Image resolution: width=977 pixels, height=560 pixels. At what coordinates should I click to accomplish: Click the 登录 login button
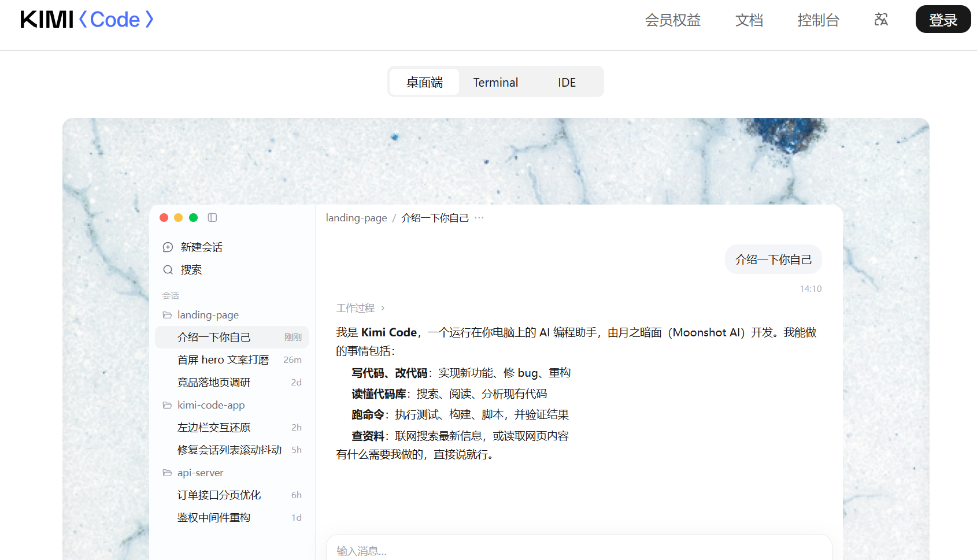pos(943,20)
